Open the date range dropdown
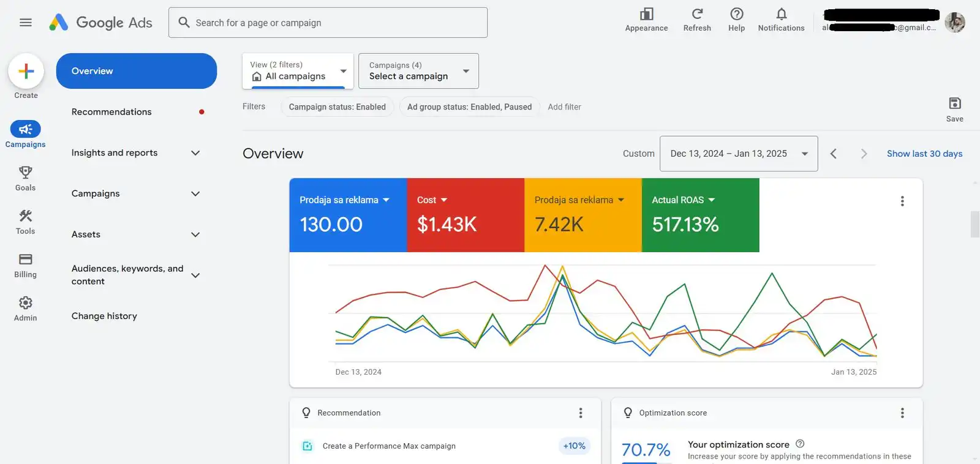 pos(738,154)
